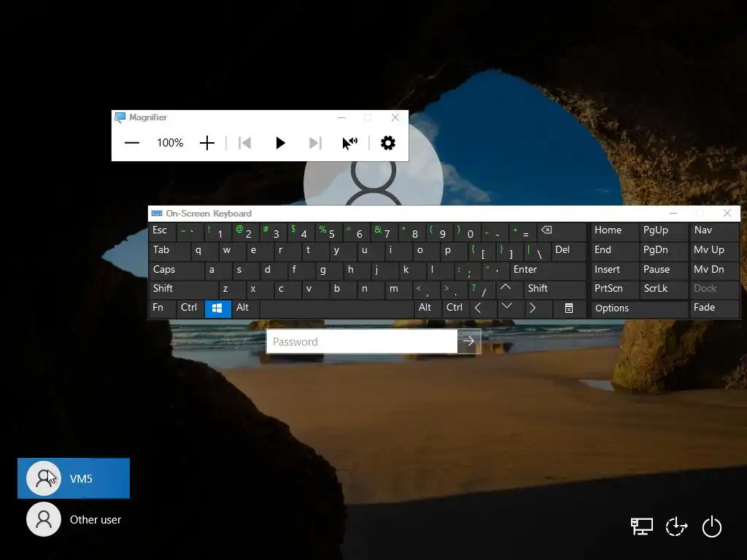Click the Pause key
Viewport: 747px width, 560px height.
tap(663, 270)
